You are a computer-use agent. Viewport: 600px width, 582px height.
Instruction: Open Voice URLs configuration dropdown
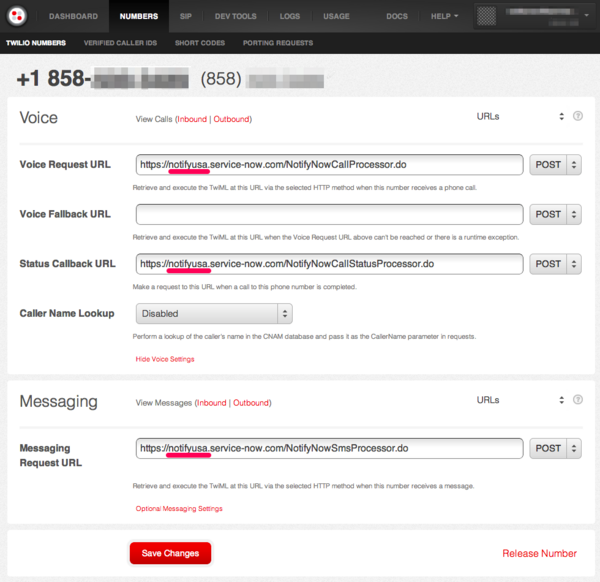click(520, 116)
